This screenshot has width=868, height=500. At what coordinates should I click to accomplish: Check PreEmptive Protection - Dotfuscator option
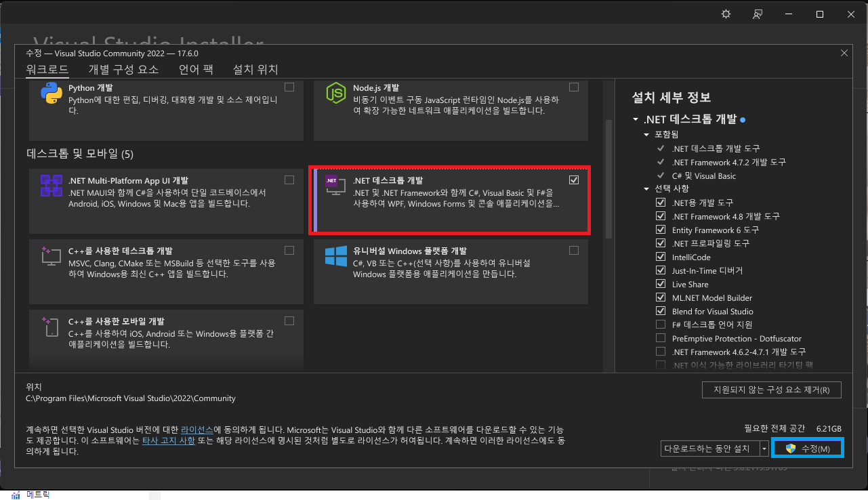[661, 338]
